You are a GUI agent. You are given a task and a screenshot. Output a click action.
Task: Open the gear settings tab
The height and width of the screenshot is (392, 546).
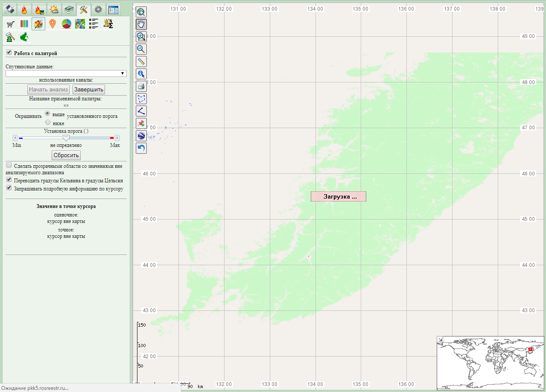coord(98,9)
